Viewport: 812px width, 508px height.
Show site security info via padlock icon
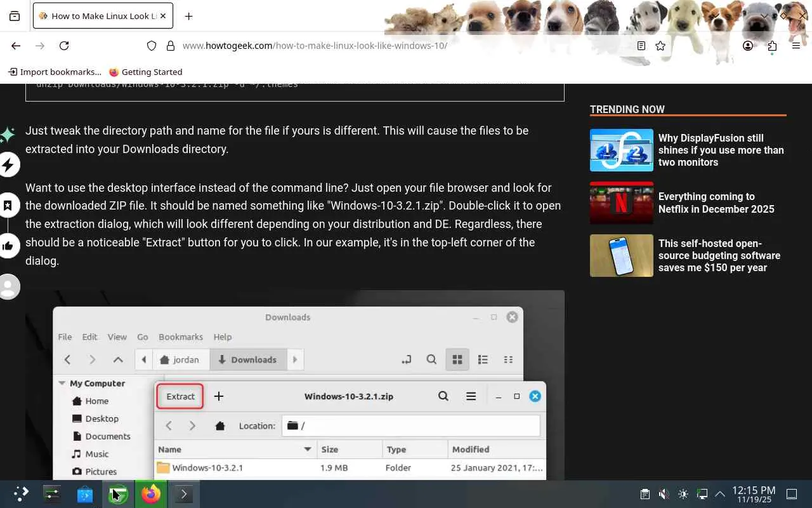pos(170,46)
